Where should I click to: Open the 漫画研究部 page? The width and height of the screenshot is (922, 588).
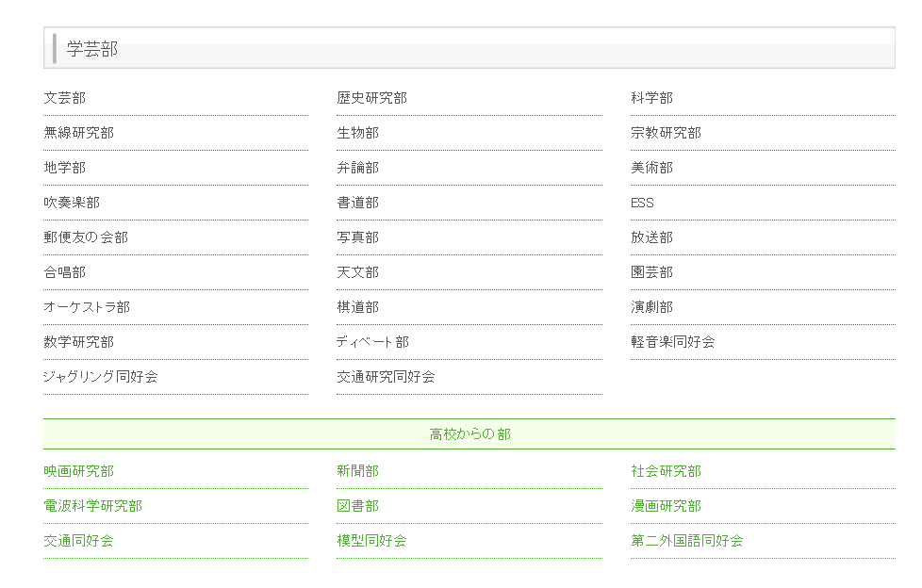(x=667, y=506)
